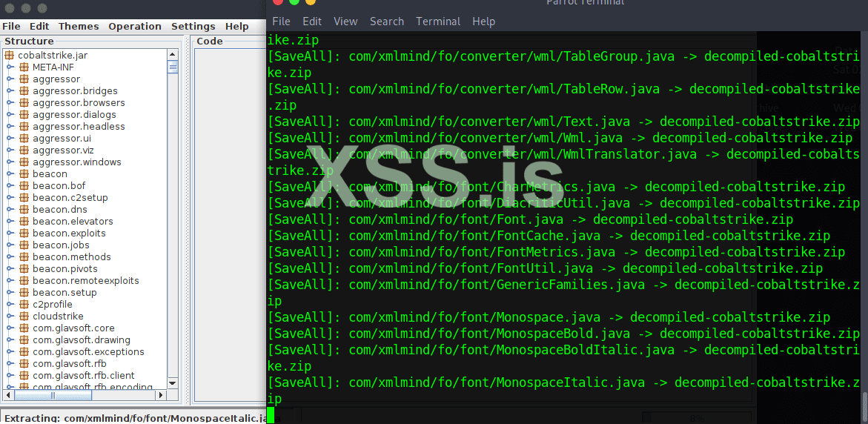Image resolution: width=868 pixels, height=424 pixels.
Task: Click the beacon.methods package icon
Action: (23, 256)
